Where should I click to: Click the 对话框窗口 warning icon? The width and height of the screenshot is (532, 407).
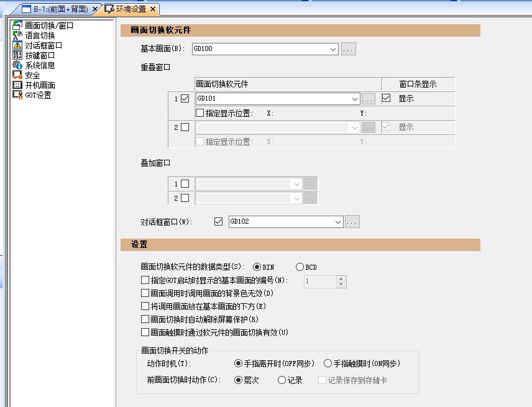(17, 45)
